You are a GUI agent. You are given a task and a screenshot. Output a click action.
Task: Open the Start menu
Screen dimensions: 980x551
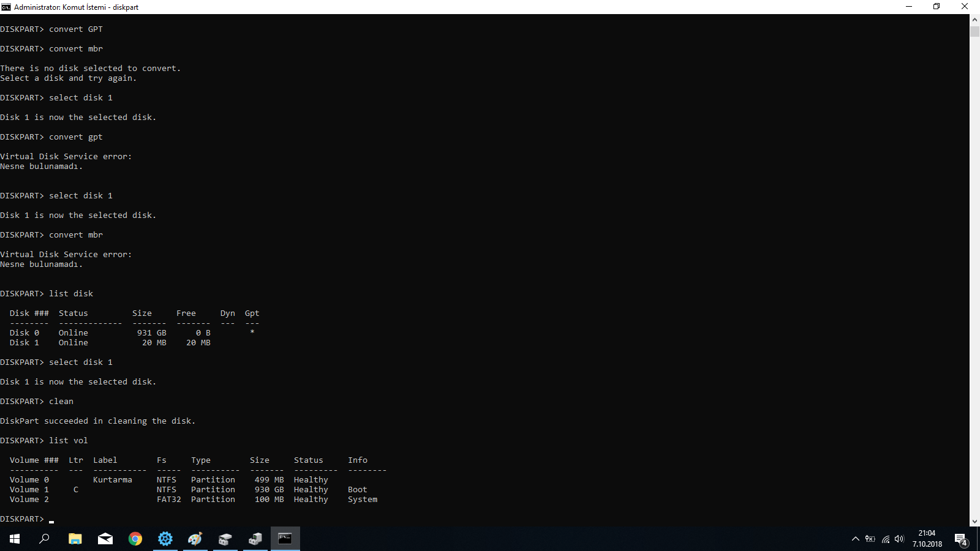click(x=13, y=539)
